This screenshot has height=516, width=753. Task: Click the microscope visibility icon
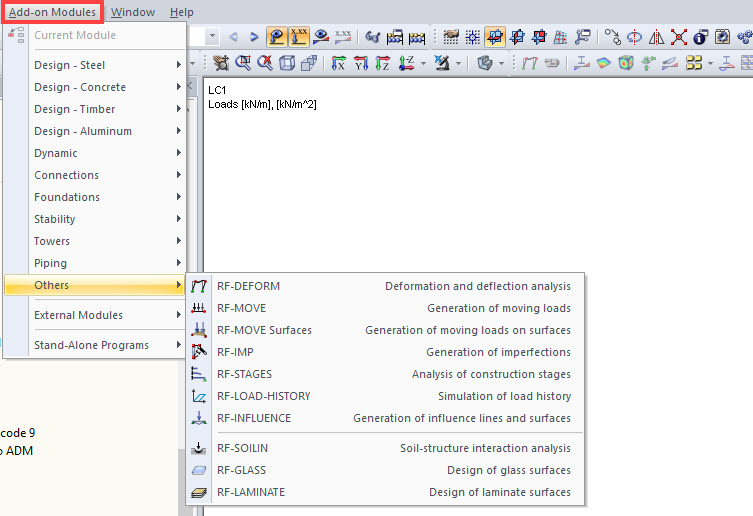pyautogui.click(x=442, y=63)
